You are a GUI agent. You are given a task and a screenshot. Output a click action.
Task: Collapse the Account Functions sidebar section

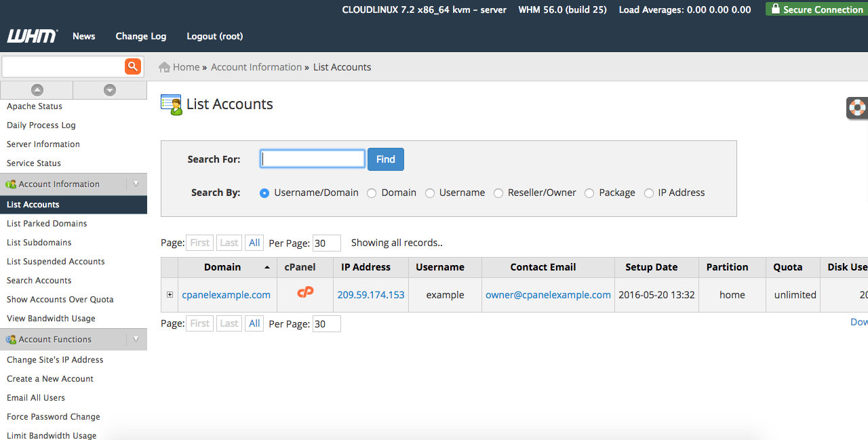[x=136, y=339]
